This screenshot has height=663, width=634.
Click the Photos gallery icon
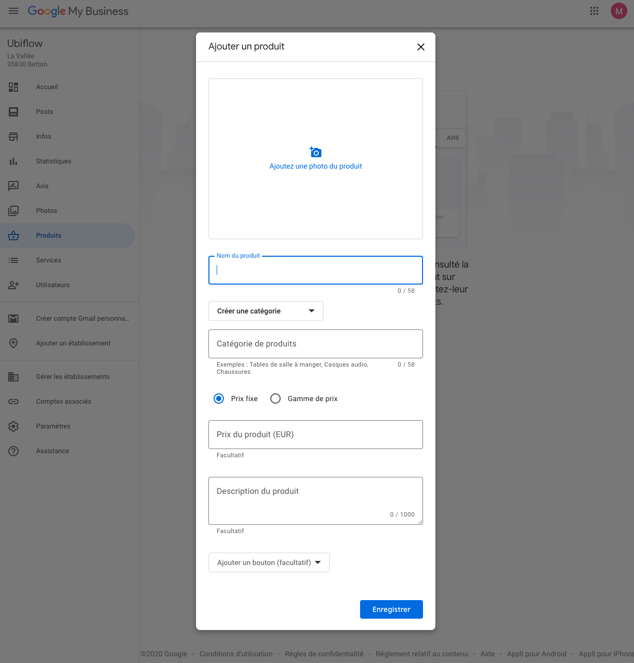click(x=14, y=211)
